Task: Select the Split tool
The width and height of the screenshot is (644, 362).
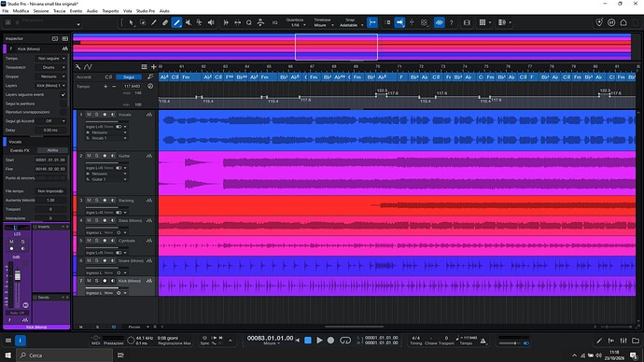Action: [x=154, y=22]
